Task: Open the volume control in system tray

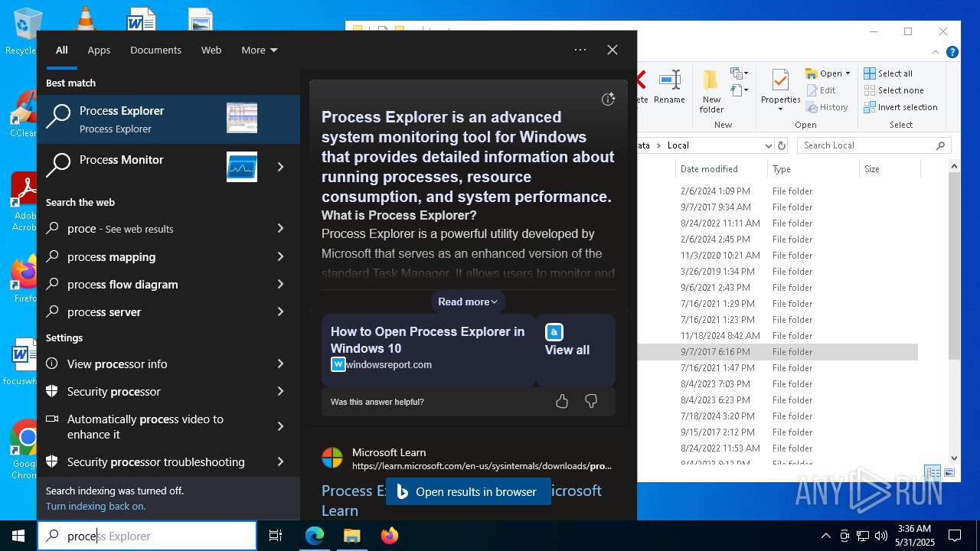Action: pos(881,536)
